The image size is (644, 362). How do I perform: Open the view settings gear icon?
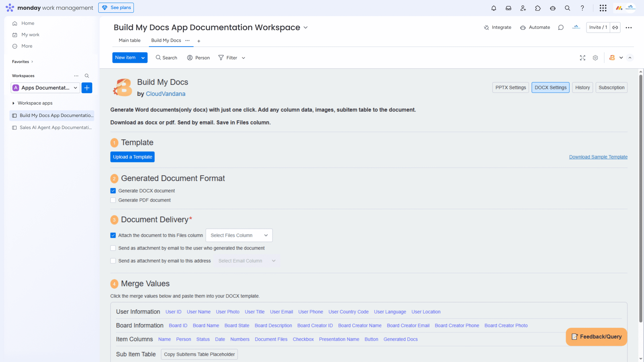(595, 58)
